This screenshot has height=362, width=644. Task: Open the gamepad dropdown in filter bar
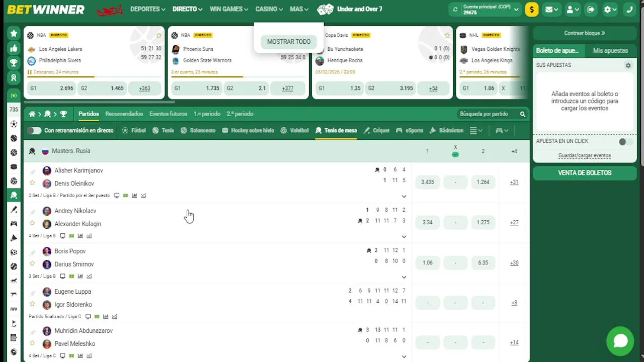pos(502,131)
